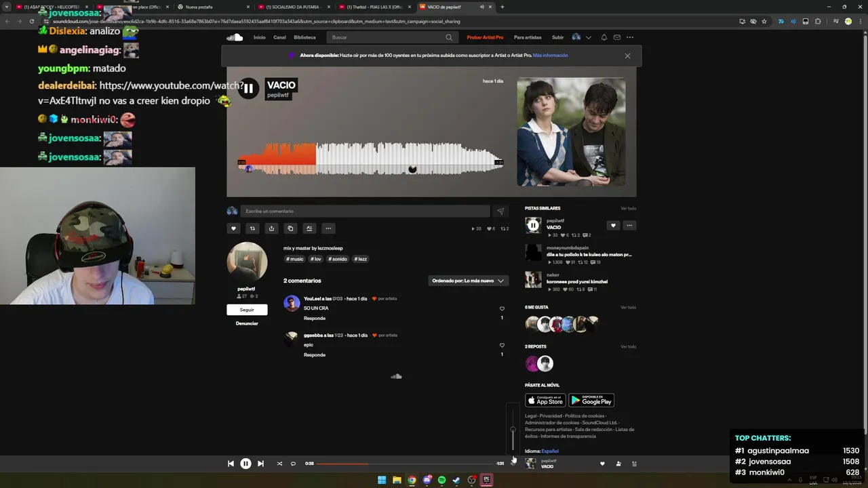Open comment sort dropdown Lo más nuevo
The image size is (868, 488).
468,281
